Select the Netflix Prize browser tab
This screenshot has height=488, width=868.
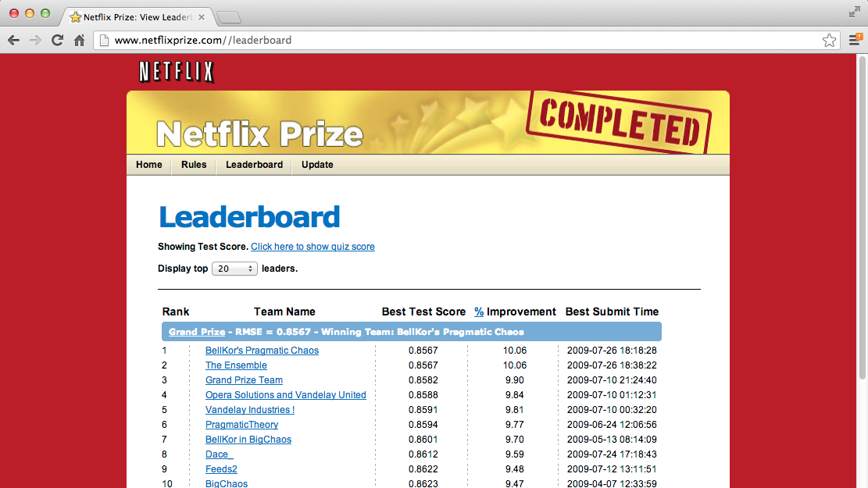(x=136, y=17)
